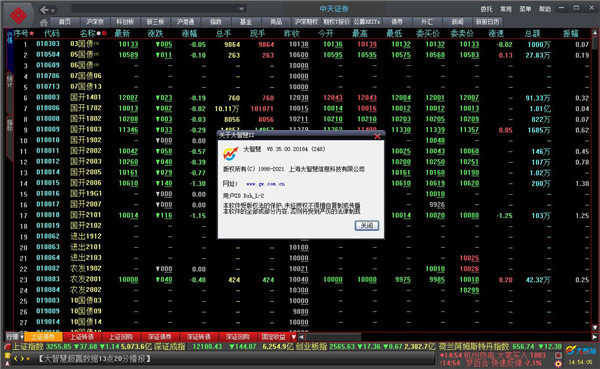
Task: Expand more tabs arrow after 固定收益
Action: tap(293, 337)
